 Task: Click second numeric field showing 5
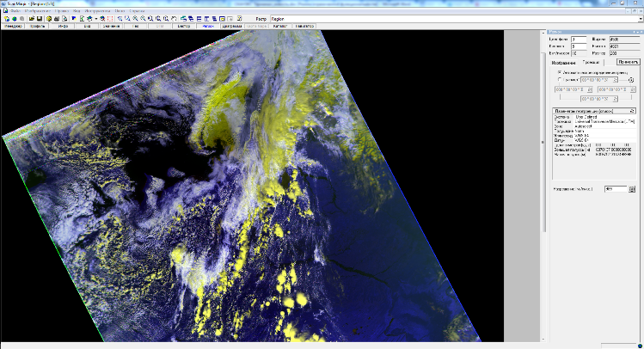[x=579, y=46]
